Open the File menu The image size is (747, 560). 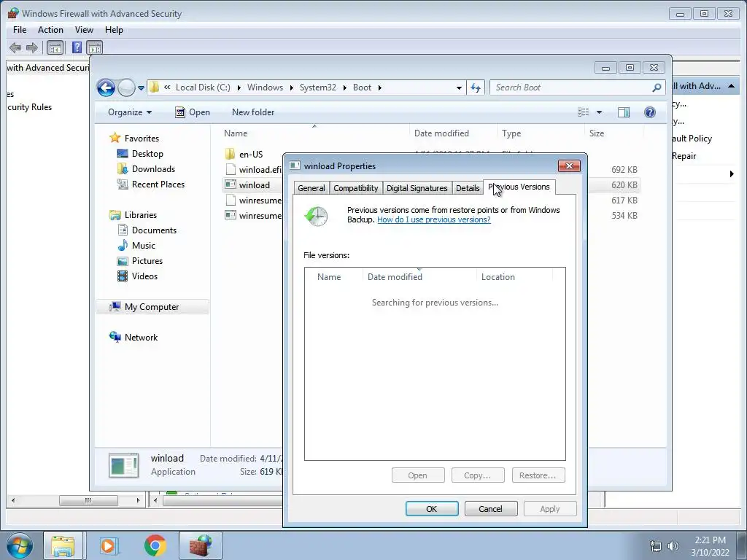(x=20, y=30)
